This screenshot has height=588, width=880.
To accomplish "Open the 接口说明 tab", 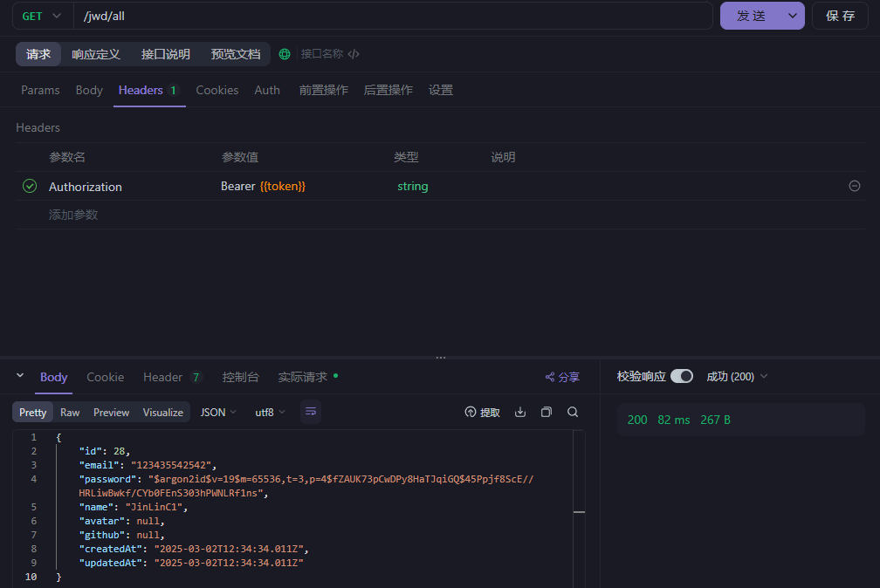I will (x=166, y=54).
